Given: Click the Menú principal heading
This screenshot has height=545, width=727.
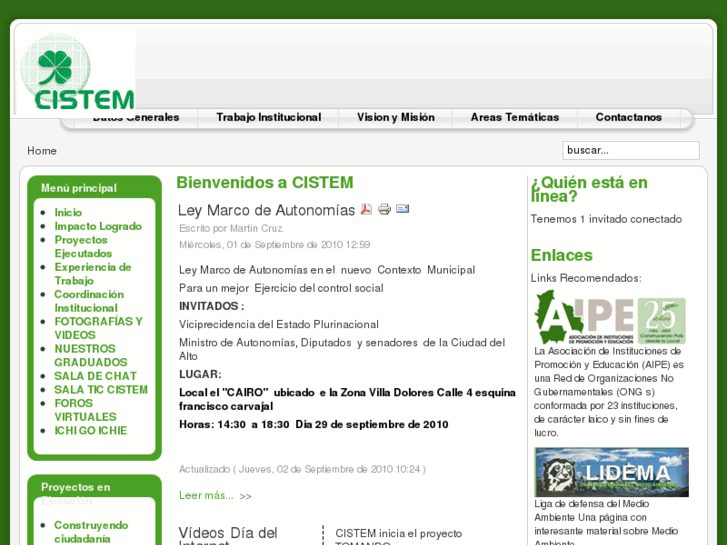Looking at the screenshot, I should point(79,188).
